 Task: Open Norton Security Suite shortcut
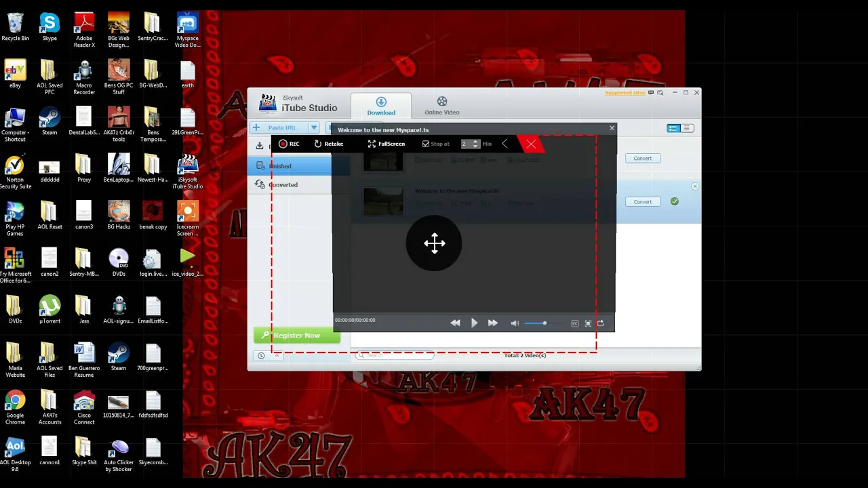click(15, 172)
